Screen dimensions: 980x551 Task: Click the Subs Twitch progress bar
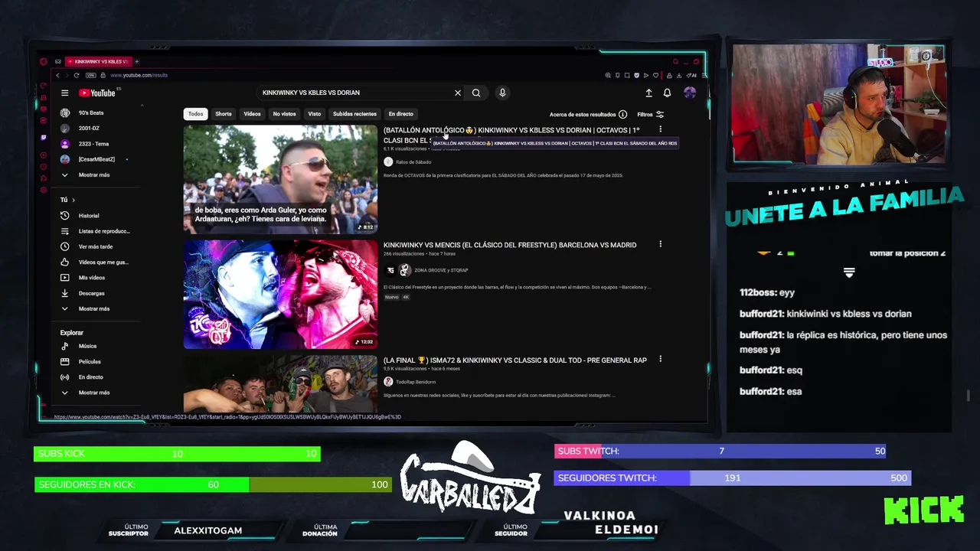(720, 451)
